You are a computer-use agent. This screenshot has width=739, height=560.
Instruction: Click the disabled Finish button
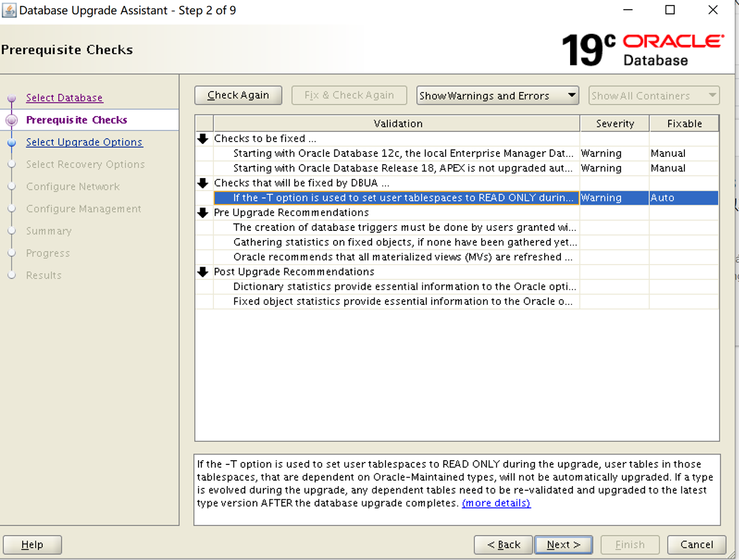pos(630,544)
